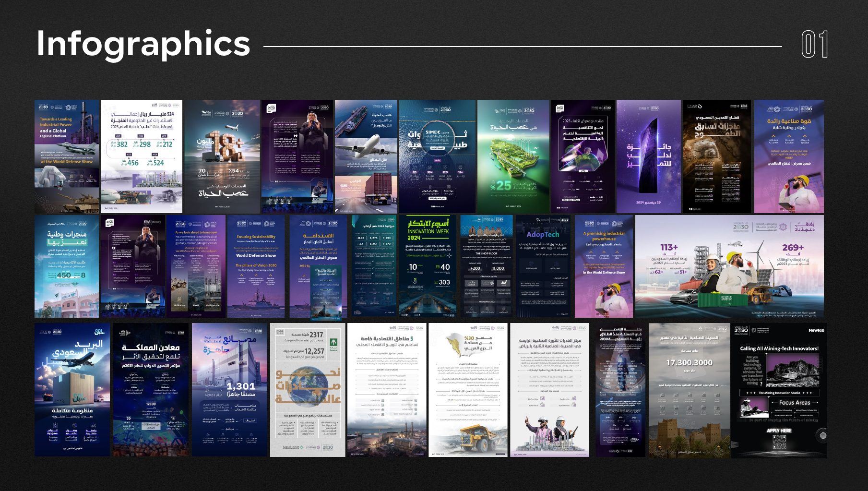Open the 'مصانع جاهزة' 1,301 factories infographic

click(229, 390)
